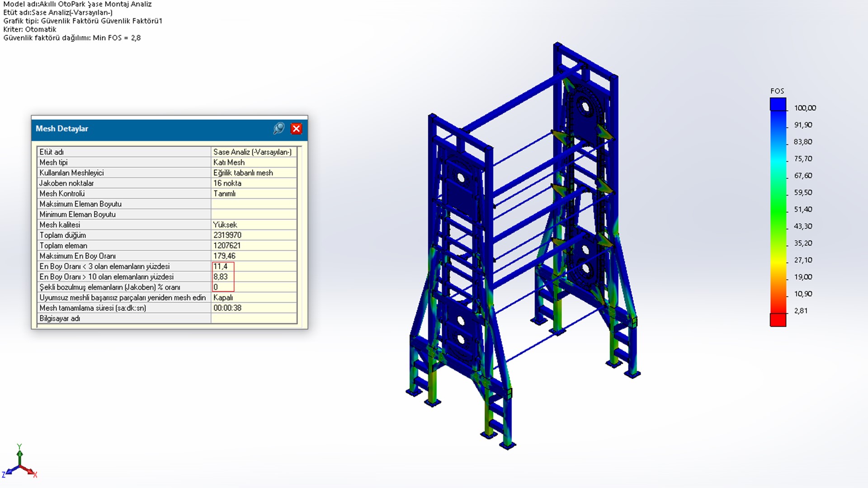Click the blue top of FOS legend
Screen dimensions: 868x488
778,105
